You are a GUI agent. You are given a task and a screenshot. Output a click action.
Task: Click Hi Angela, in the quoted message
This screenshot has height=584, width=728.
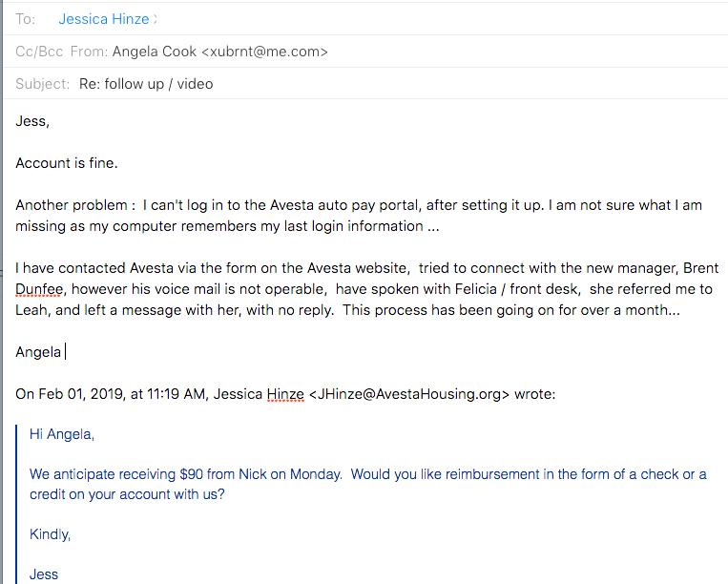[62, 434]
